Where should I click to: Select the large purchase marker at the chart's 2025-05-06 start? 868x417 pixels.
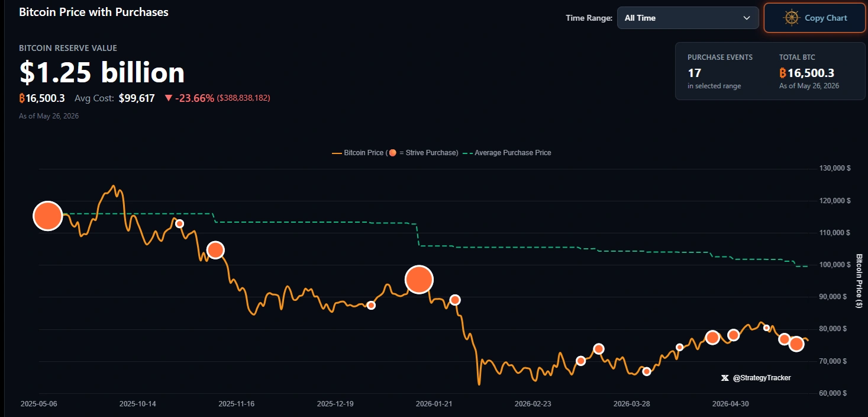pos(48,216)
